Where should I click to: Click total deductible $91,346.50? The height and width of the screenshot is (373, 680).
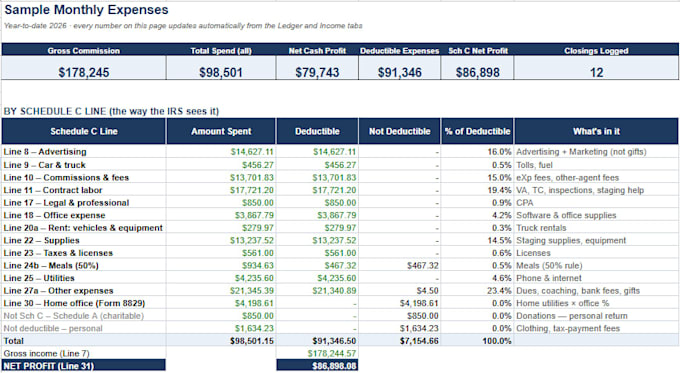(334, 341)
